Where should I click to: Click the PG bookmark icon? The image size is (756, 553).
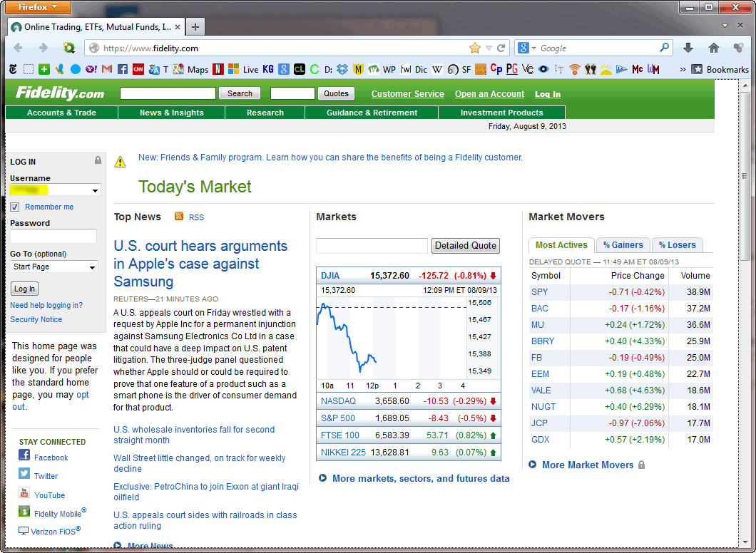[512, 69]
